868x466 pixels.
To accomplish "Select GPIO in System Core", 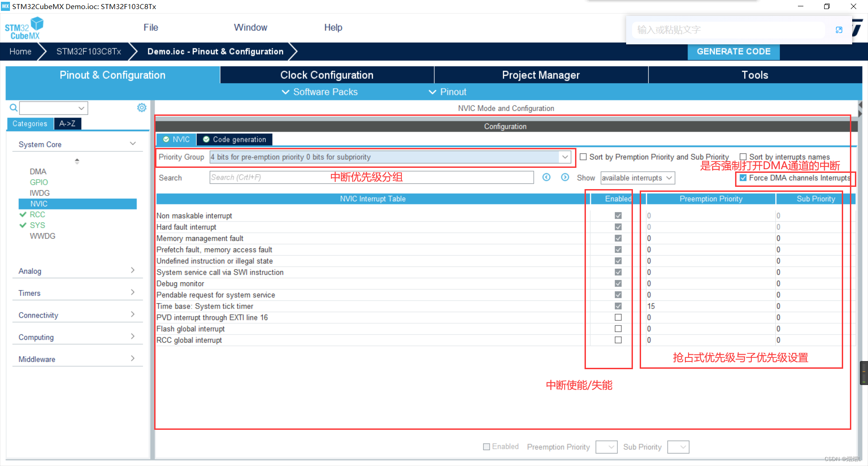I will pyautogui.click(x=39, y=182).
